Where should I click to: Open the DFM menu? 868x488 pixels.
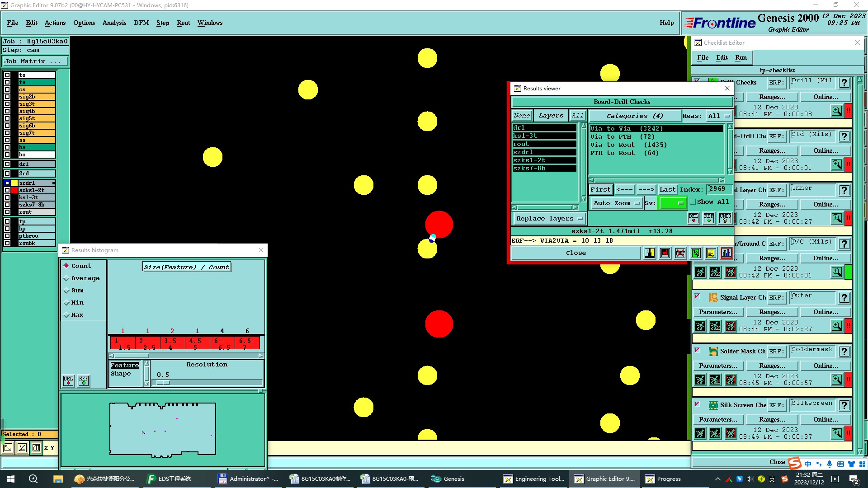click(142, 23)
